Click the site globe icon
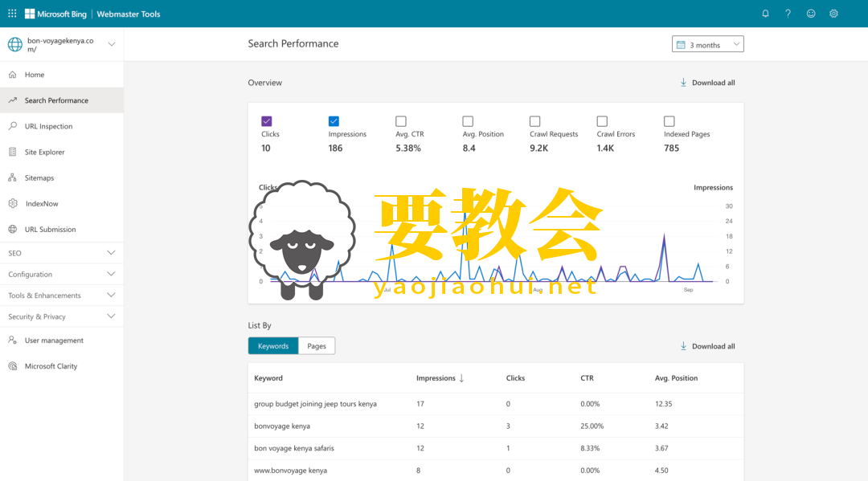 pyautogui.click(x=15, y=44)
